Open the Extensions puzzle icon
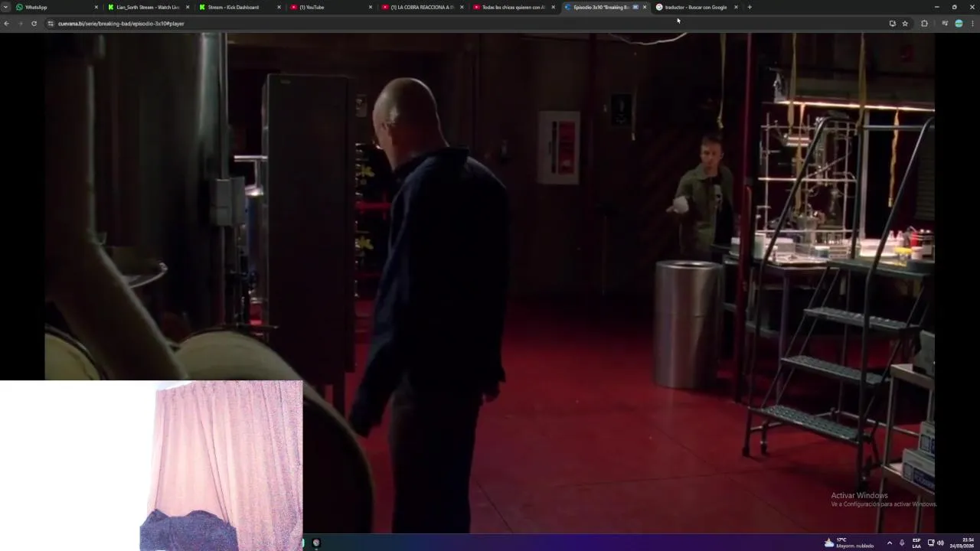The width and height of the screenshot is (980, 551). (924, 24)
